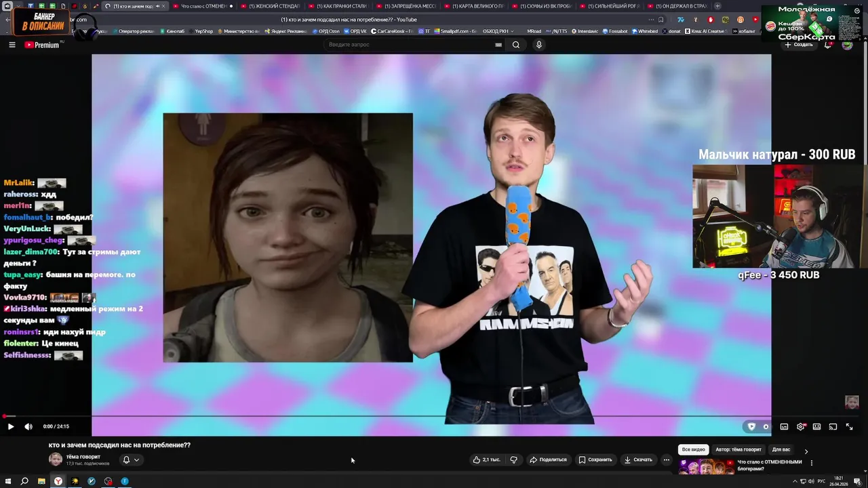Like the video with 2,1 тыс.
Viewport: 868px width, 488px height.
tap(486, 460)
